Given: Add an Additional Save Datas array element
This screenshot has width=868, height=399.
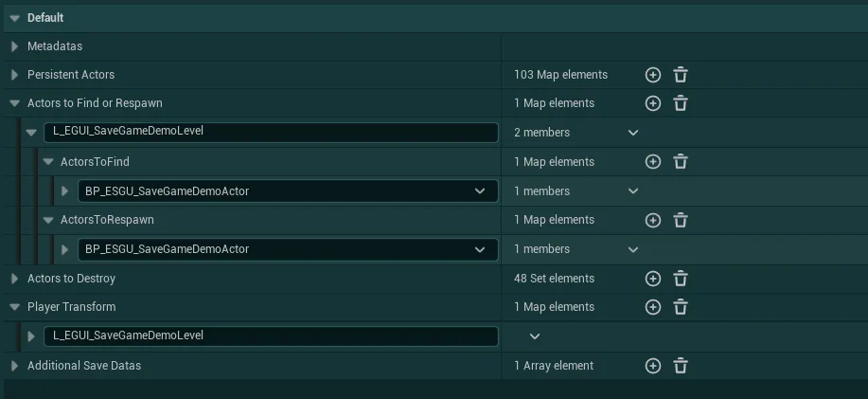Looking at the screenshot, I should click(653, 366).
